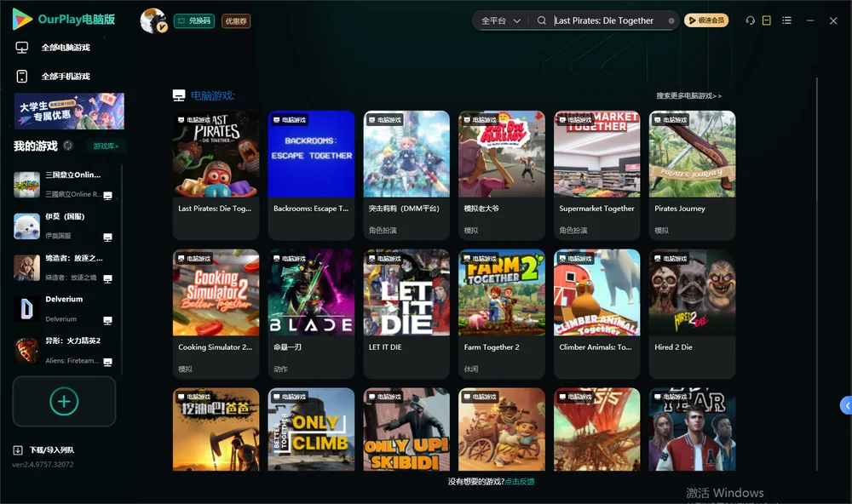The width and height of the screenshot is (852, 504).
Task: Add a new game with plus button
Action: click(x=64, y=401)
